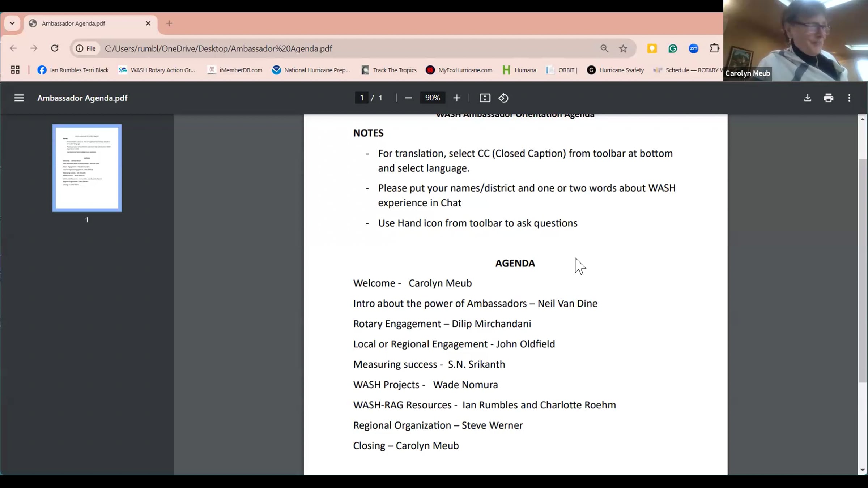The image size is (868, 488).
Task: Open the yellow extension icon
Action: 652,48
